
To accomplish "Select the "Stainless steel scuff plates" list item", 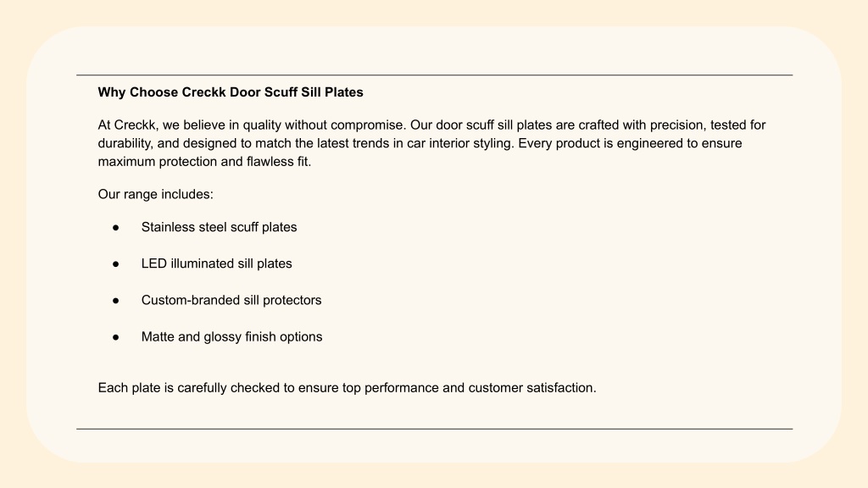I will click(x=220, y=227).
